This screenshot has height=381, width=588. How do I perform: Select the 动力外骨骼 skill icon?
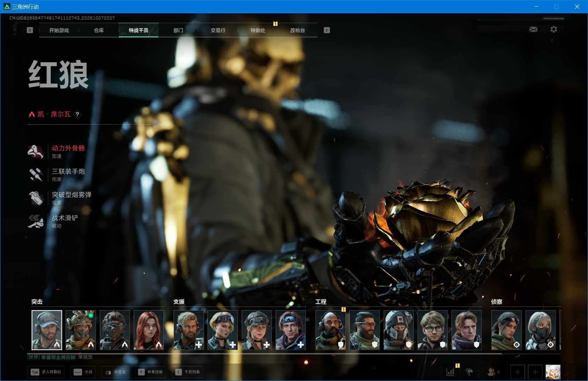point(36,151)
